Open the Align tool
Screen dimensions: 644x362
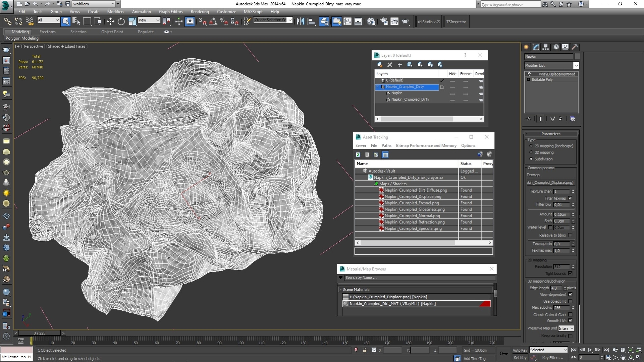coord(311,22)
